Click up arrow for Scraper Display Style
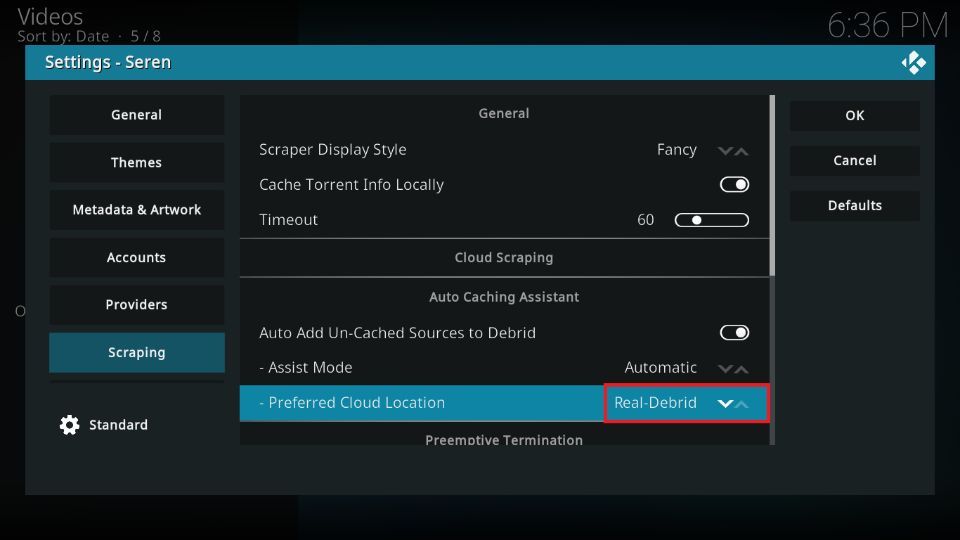The width and height of the screenshot is (960, 540). coord(741,151)
